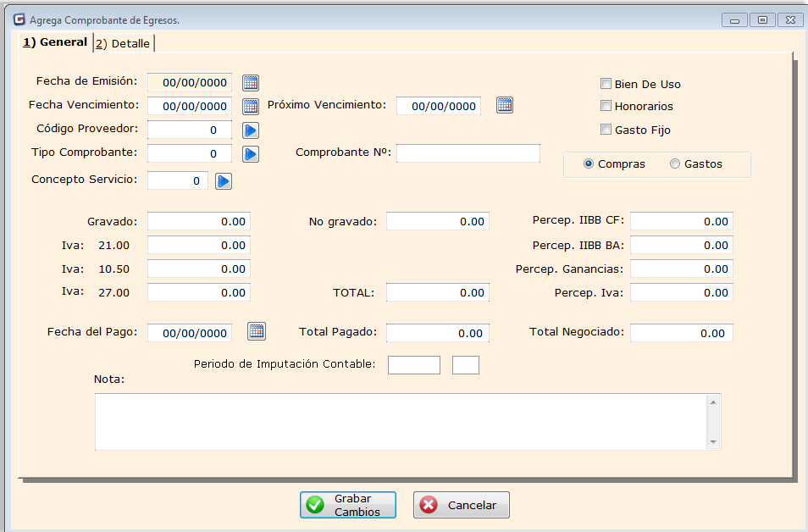Focus the Gravado amount field

tap(199, 221)
